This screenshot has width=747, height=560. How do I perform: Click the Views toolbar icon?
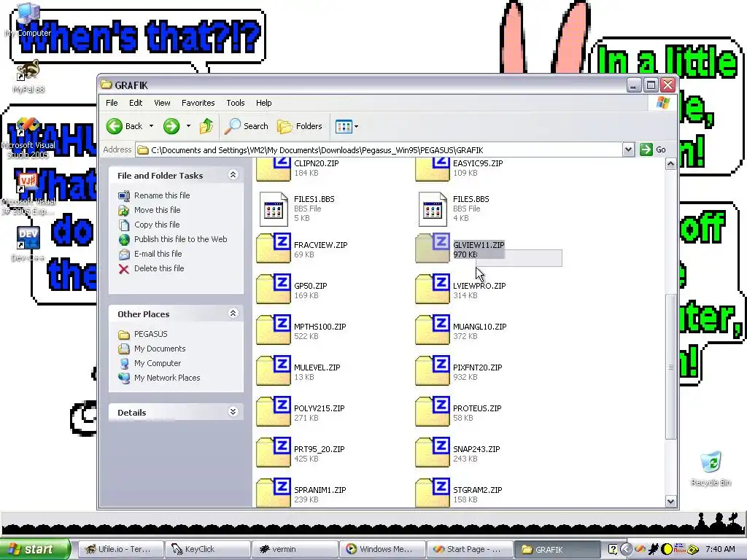(x=344, y=126)
